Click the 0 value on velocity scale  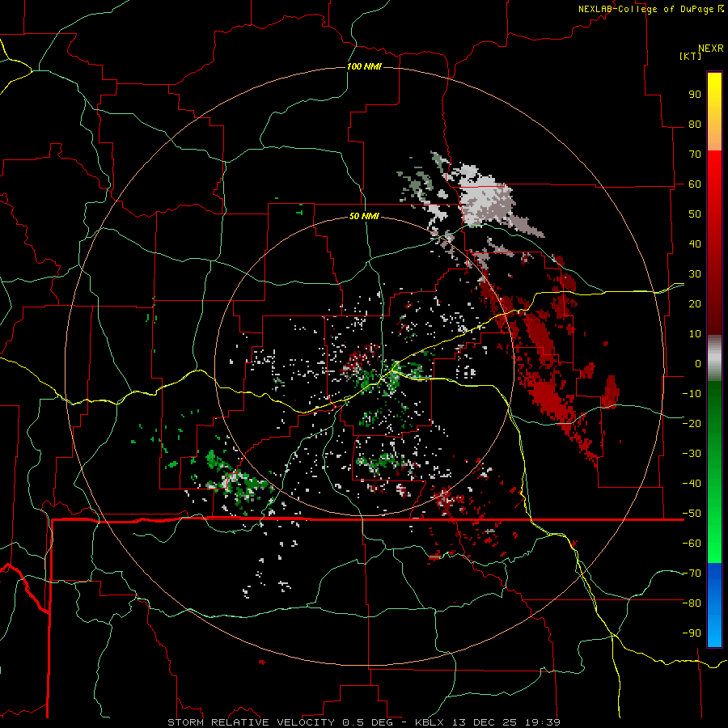pyautogui.click(x=698, y=364)
